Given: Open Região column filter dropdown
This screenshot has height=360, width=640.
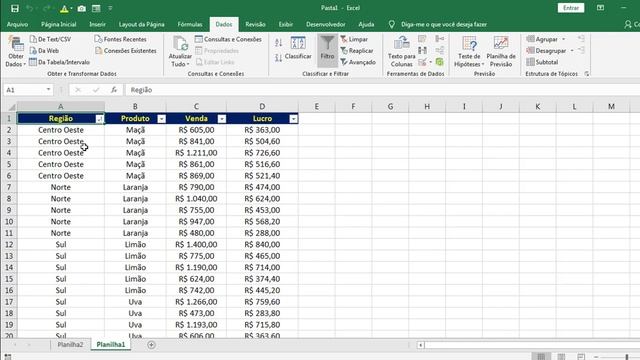Looking at the screenshot, I should tap(100, 119).
